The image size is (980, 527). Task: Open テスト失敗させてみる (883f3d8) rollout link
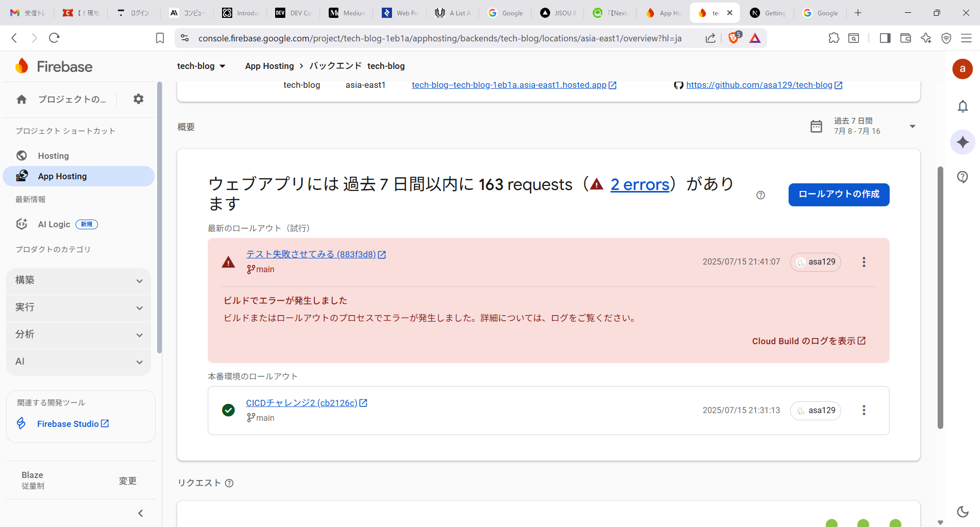[x=316, y=254]
